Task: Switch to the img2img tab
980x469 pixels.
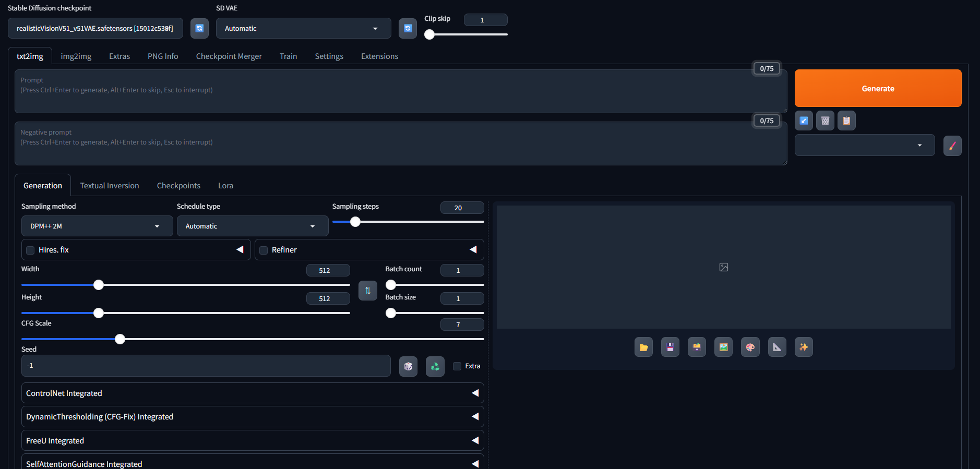Action: 76,56
